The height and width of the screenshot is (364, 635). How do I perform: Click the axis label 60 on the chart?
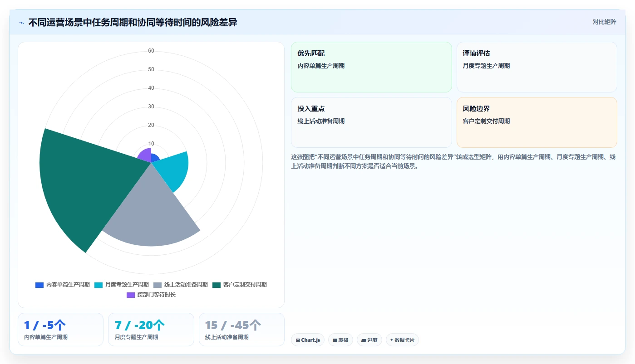coord(151,51)
